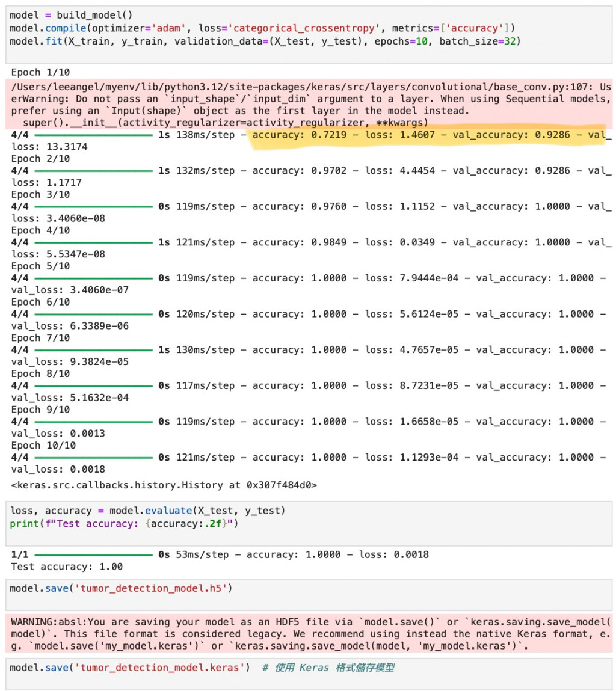
Task: Click the HDF5 legacy format warning output
Action: (x=309, y=634)
